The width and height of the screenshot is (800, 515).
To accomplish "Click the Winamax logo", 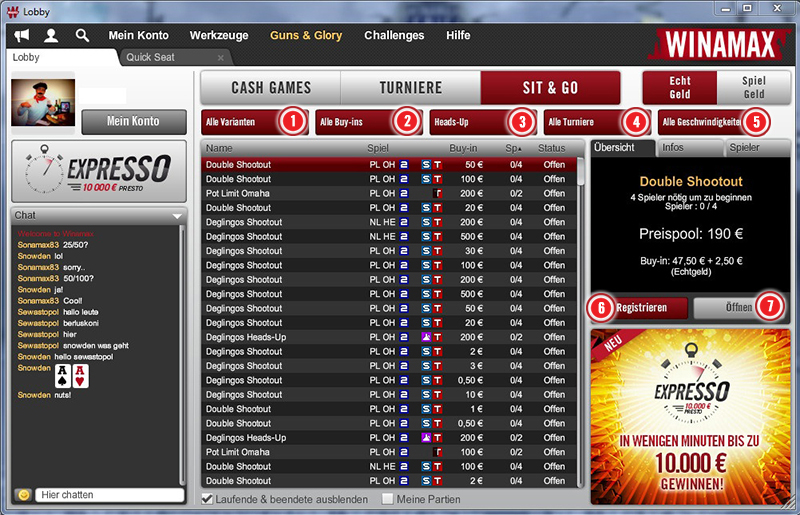I will [x=719, y=44].
